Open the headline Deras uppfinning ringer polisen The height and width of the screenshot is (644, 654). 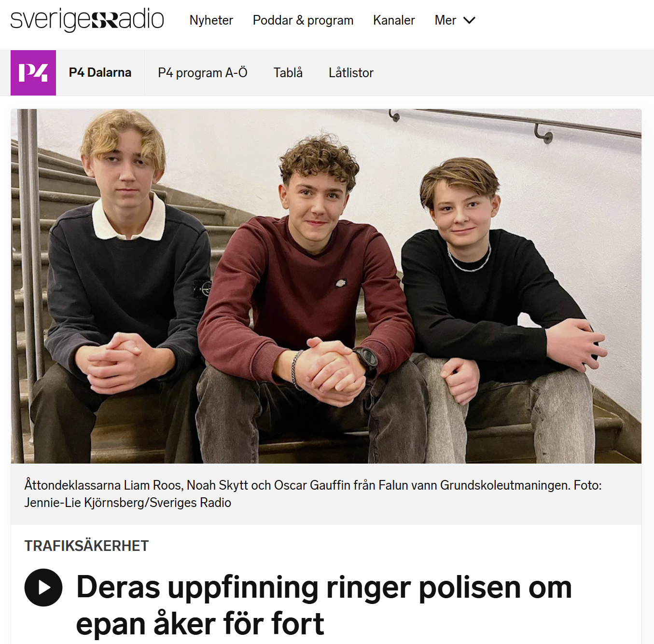[x=324, y=605]
